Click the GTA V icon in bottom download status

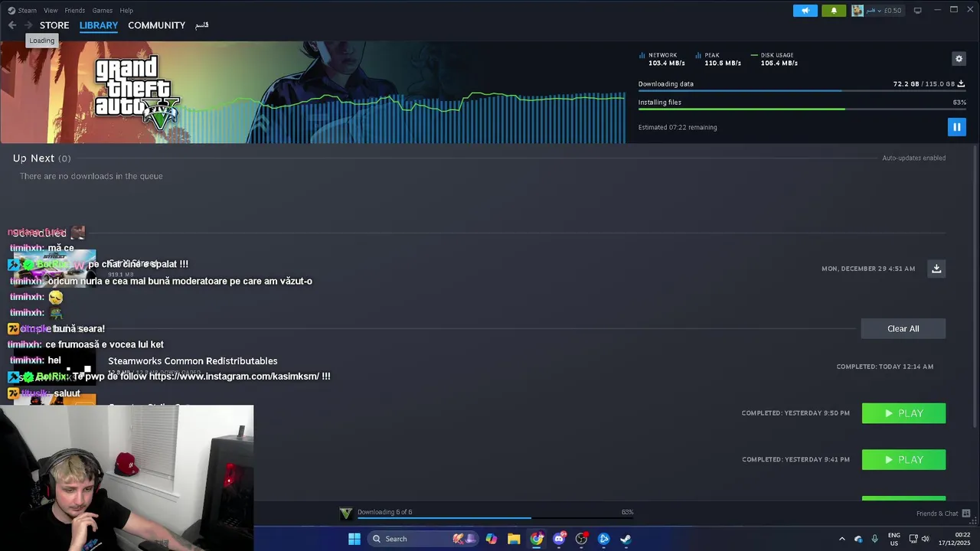click(346, 514)
